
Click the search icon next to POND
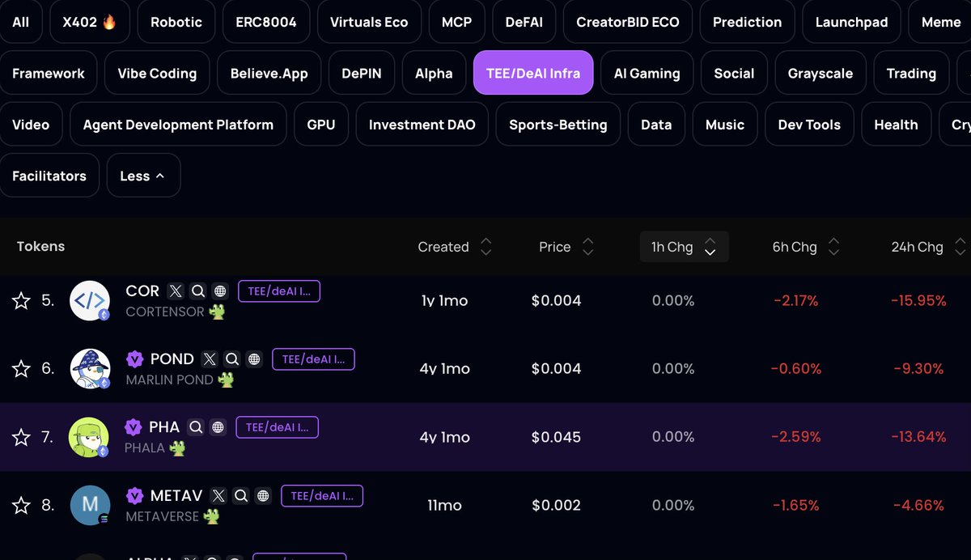[x=232, y=359]
